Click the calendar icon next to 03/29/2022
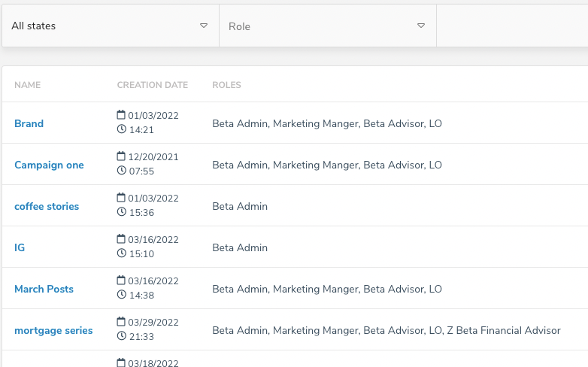This screenshot has width=588, height=367. [121, 321]
